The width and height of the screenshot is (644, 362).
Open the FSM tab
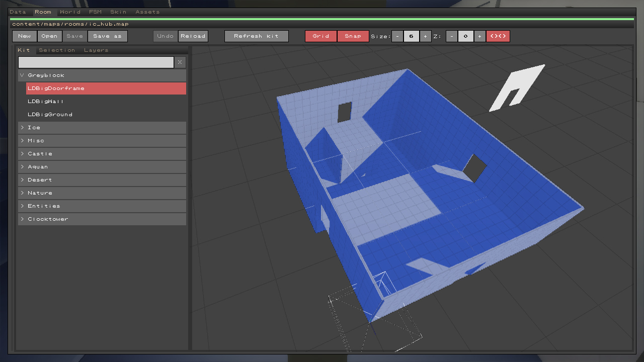[x=95, y=12]
